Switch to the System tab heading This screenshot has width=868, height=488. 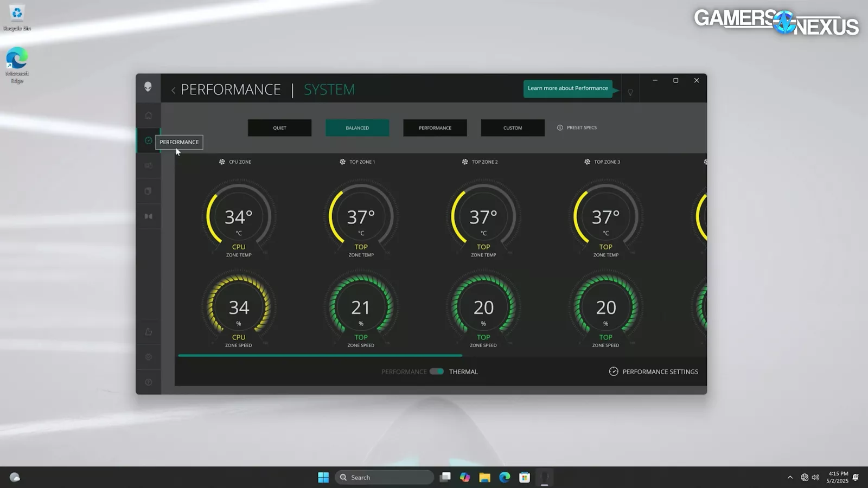tap(329, 89)
